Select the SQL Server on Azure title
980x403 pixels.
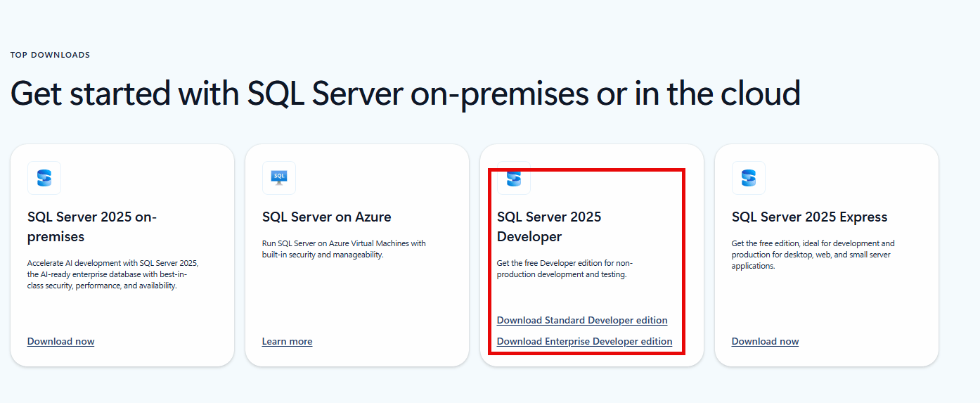point(326,217)
